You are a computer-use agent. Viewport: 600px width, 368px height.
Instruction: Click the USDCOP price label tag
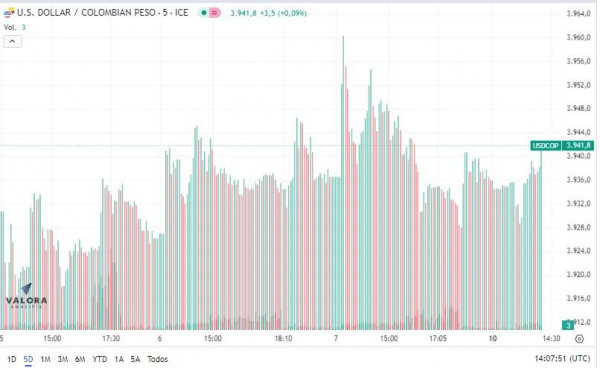[x=545, y=146]
